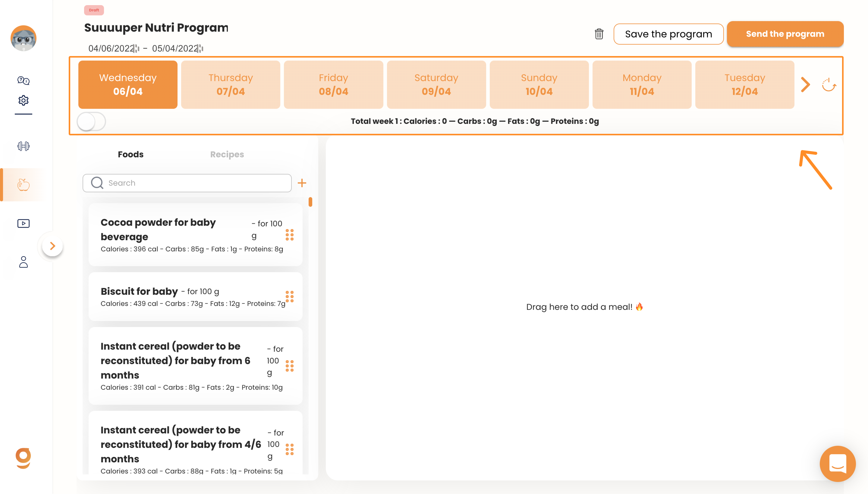Select the Thursday 07/04 day tab
This screenshot has width=868, height=494.
tap(231, 85)
